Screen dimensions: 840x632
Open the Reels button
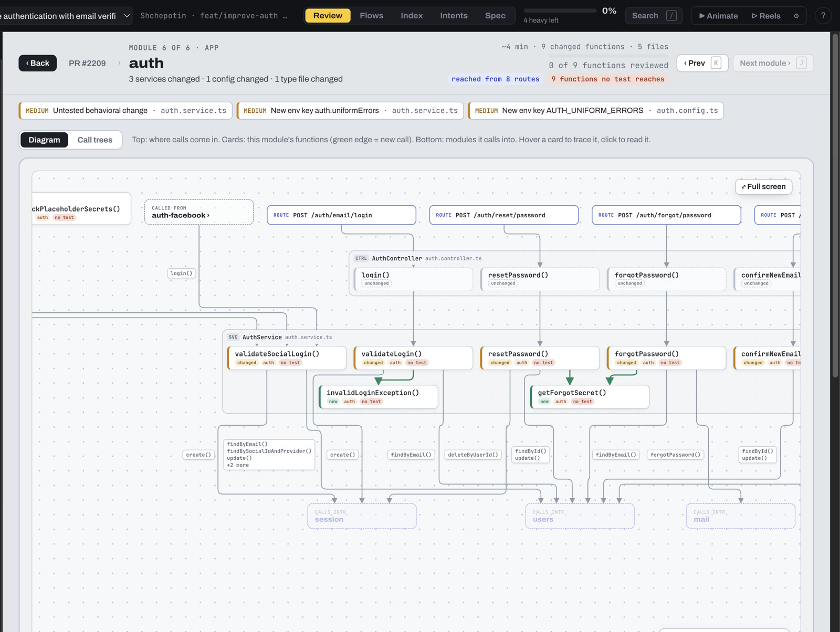(766, 16)
